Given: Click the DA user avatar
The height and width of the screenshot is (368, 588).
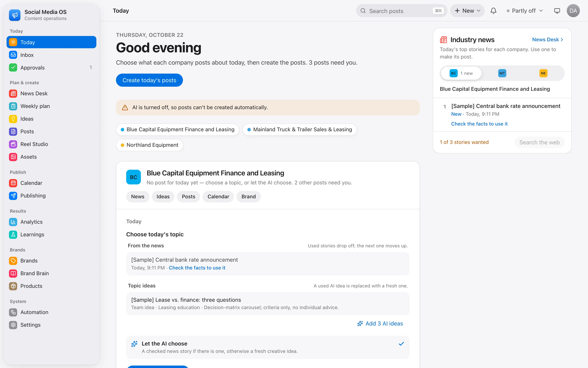Looking at the screenshot, I should click(573, 11).
